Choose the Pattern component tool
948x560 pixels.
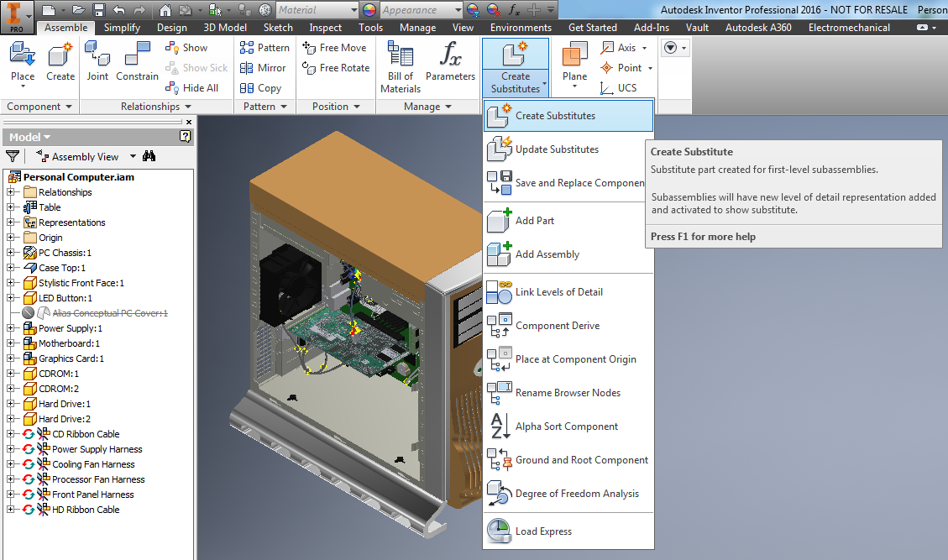(x=264, y=48)
